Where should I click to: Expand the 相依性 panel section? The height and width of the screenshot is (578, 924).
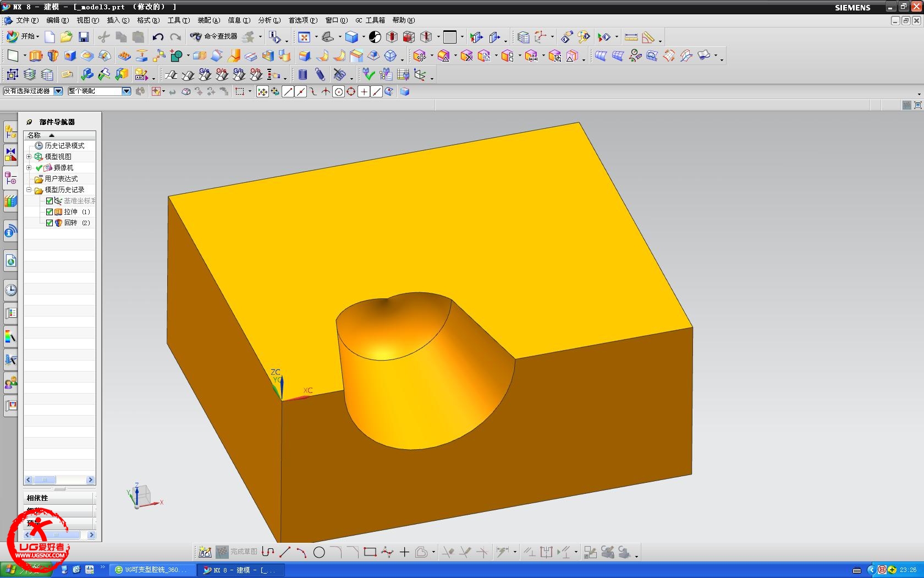[x=59, y=498]
